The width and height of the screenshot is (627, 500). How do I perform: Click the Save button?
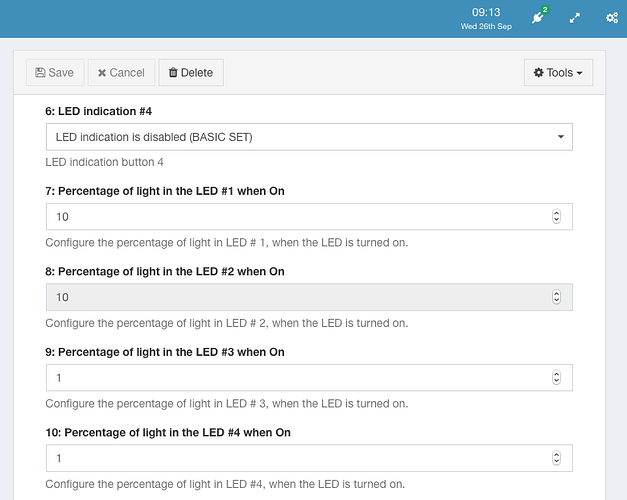point(54,73)
